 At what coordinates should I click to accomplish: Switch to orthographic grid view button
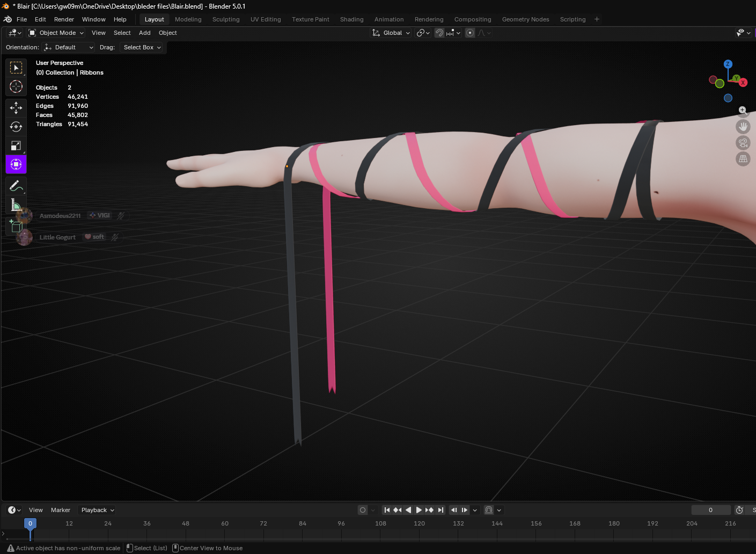(743, 159)
